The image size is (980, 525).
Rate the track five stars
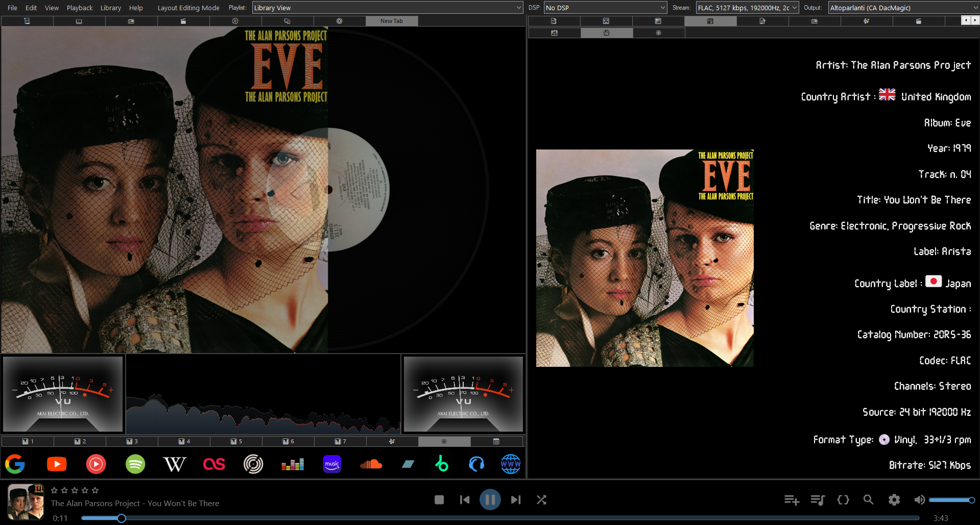pyautogui.click(x=95, y=490)
